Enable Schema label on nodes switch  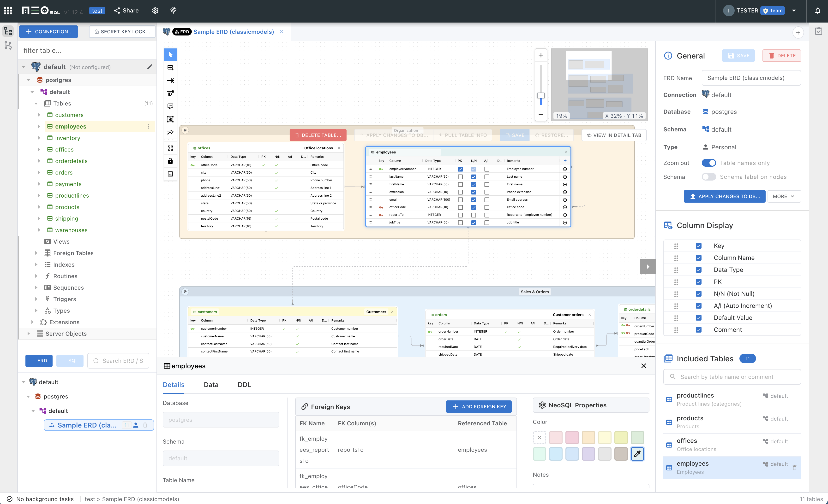click(x=708, y=177)
